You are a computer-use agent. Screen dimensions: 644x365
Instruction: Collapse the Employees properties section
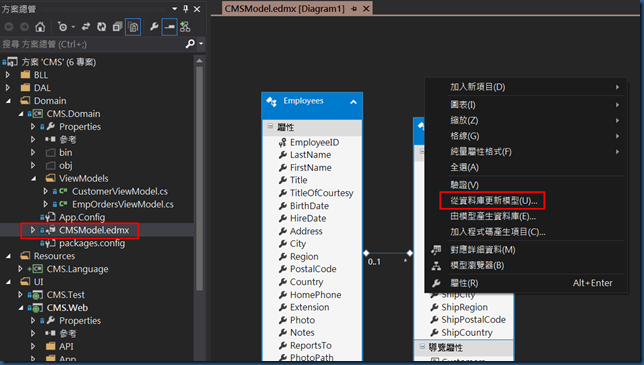click(x=270, y=126)
